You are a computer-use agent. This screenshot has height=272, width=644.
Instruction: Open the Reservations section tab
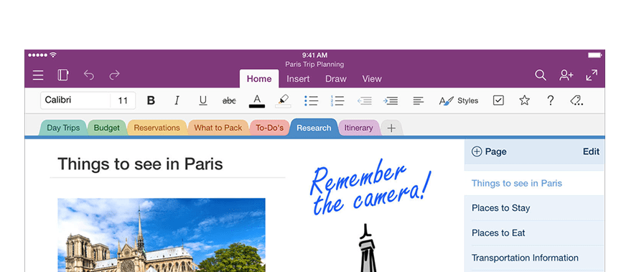pyautogui.click(x=157, y=128)
